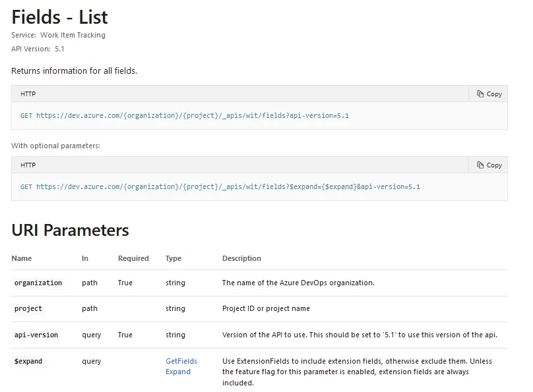Select the project parameter name
Image resolution: width=533 pixels, height=392 pixels.
tap(28, 308)
